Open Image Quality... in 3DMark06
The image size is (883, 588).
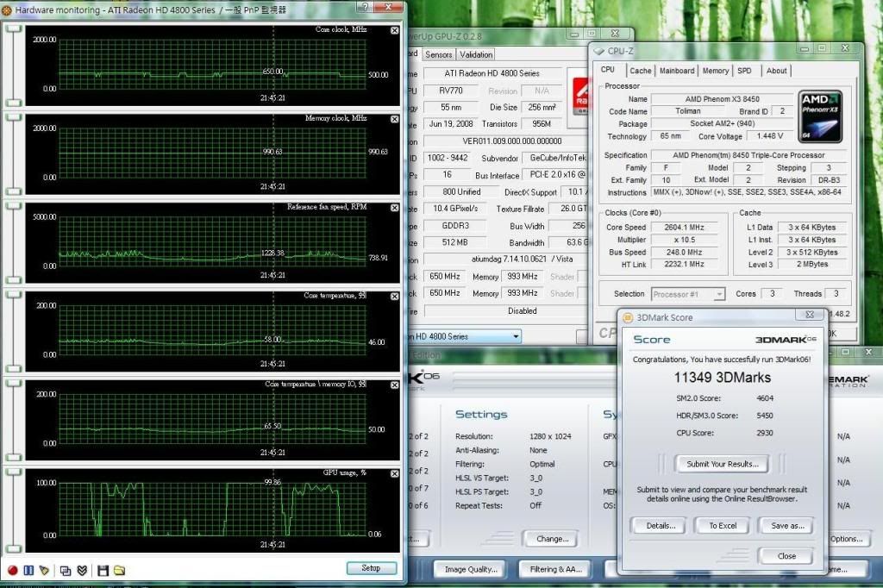tap(471, 569)
